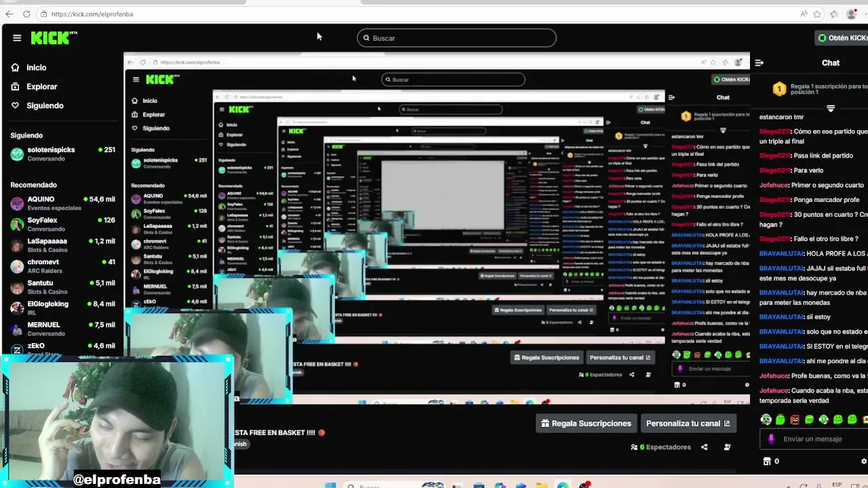Click the 'STA FREE EN BASKET !!!!' stream title
The height and width of the screenshot is (488, 868).
tap(275, 432)
